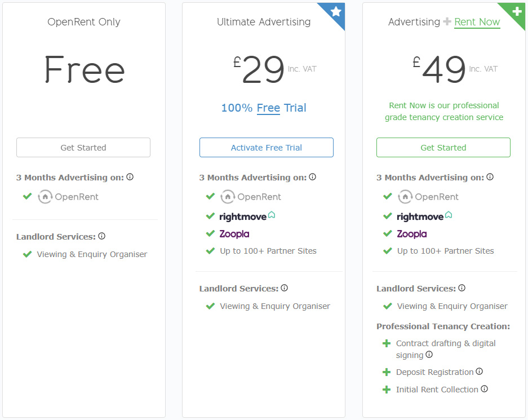The width and height of the screenshot is (528, 420).
Task: Click the Zoopla logo in the £29 plan
Action: point(234,233)
